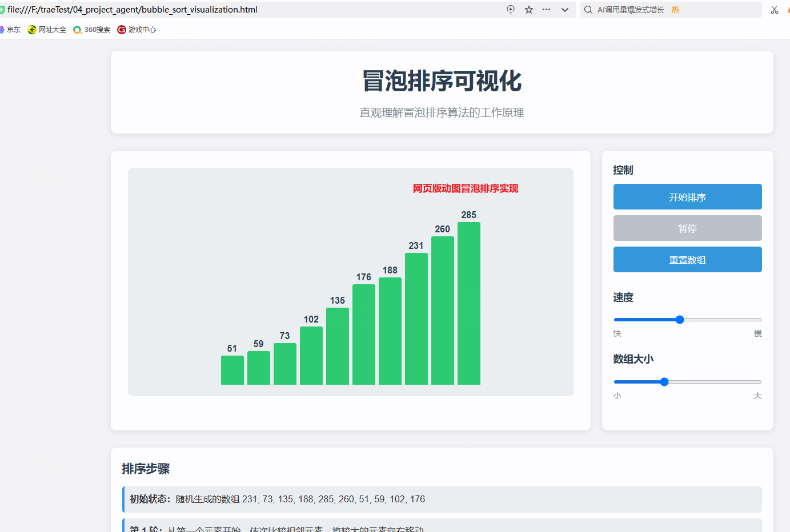Click the 数组大小 slider handle
The width and height of the screenshot is (790, 532).
664,382
